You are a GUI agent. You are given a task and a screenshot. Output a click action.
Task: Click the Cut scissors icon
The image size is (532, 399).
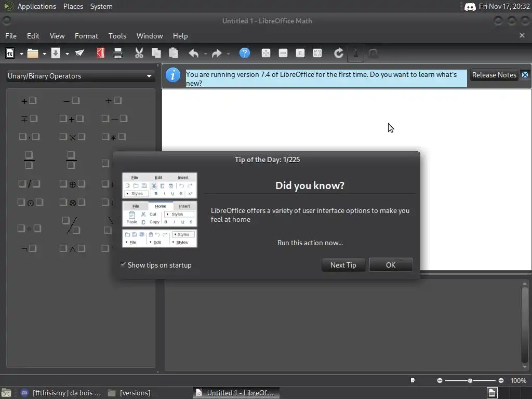[139, 53]
